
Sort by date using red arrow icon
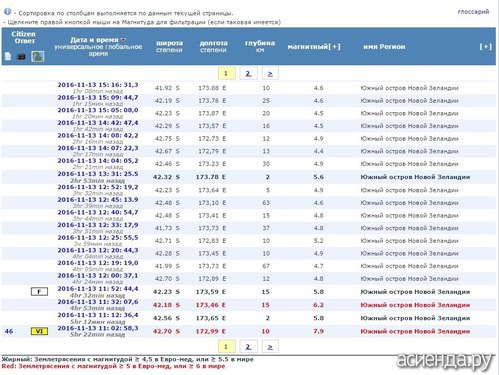123,40
